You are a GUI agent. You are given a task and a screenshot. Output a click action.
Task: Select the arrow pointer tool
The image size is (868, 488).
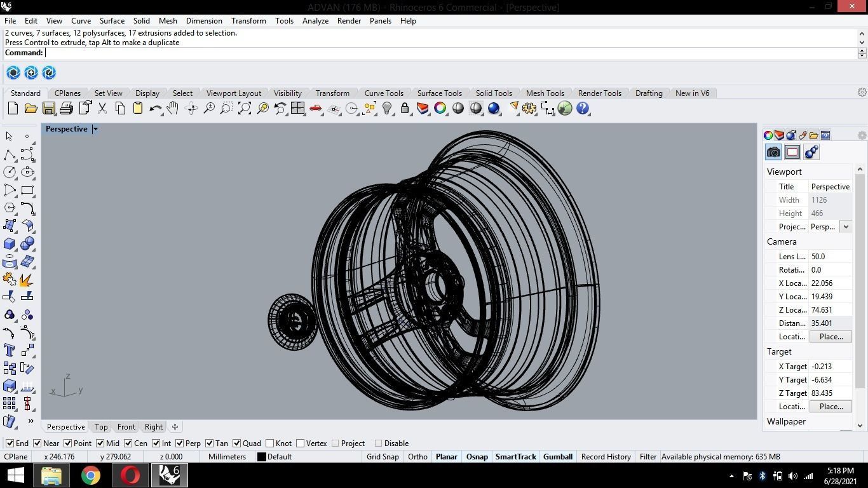(x=10, y=137)
